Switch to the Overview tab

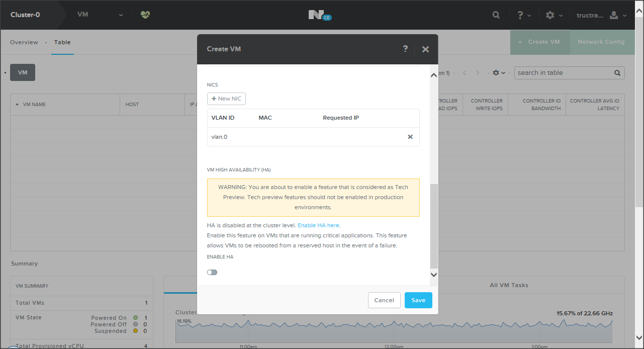point(24,42)
